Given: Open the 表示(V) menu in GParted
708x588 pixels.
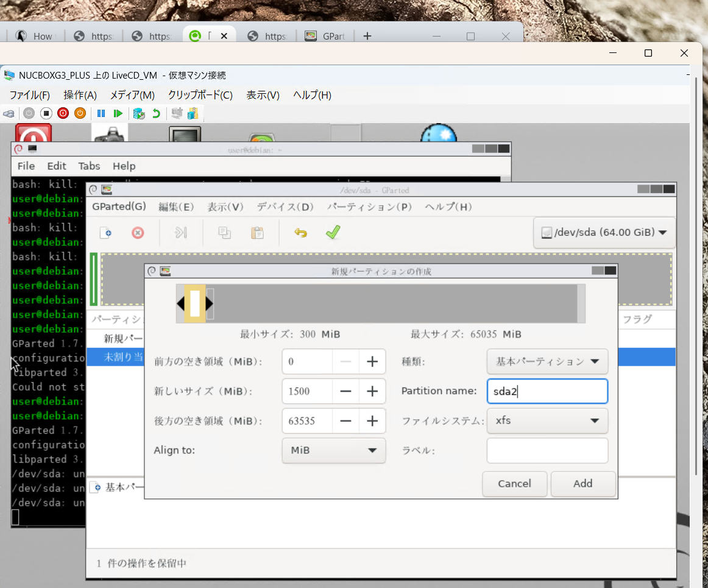Looking at the screenshot, I should pos(225,207).
